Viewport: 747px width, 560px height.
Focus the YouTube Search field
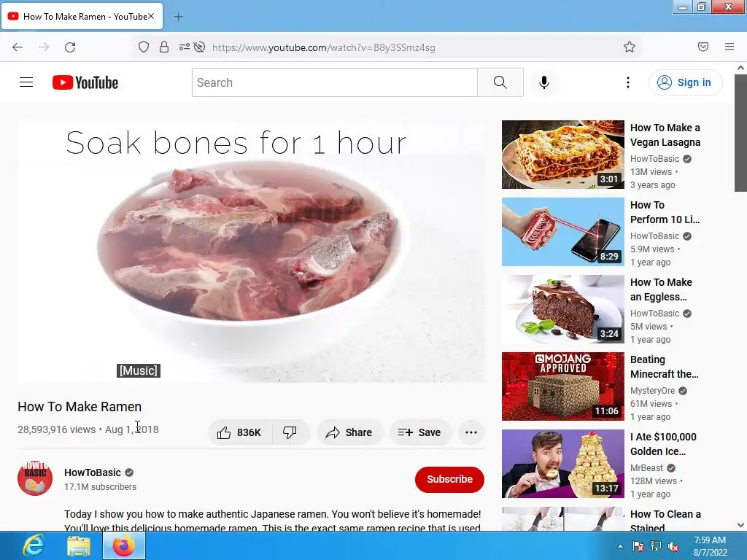334,82
